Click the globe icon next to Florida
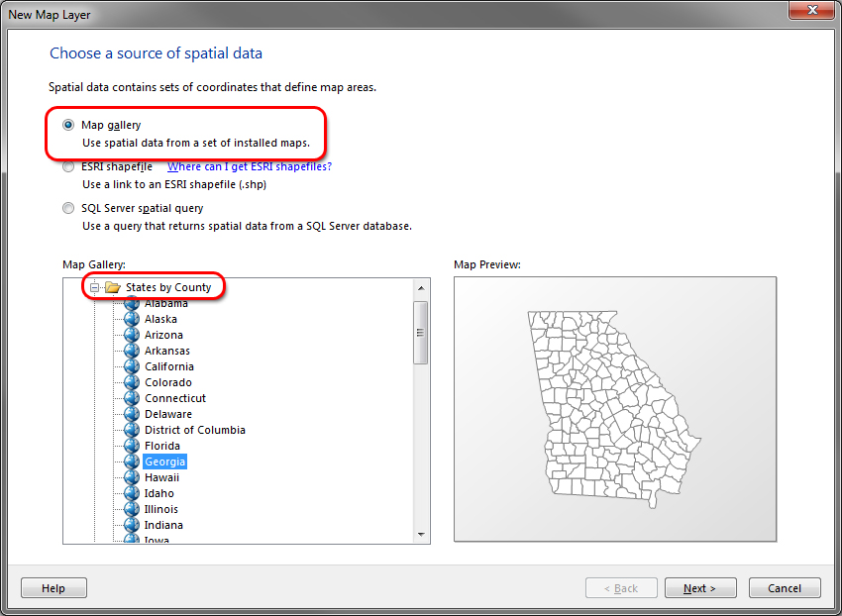 [x=132, y=446]
